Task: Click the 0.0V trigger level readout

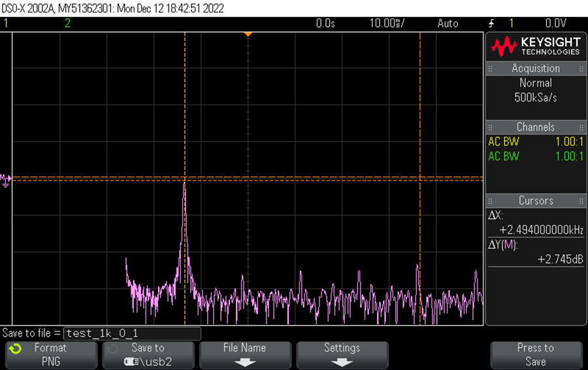Action: (555, 24)
